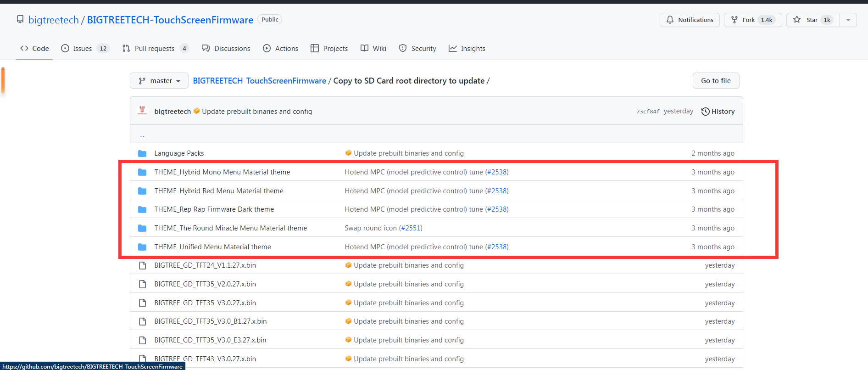Open pull request #2551 link
Screen dimensions: 868x370
click(411, 228)
